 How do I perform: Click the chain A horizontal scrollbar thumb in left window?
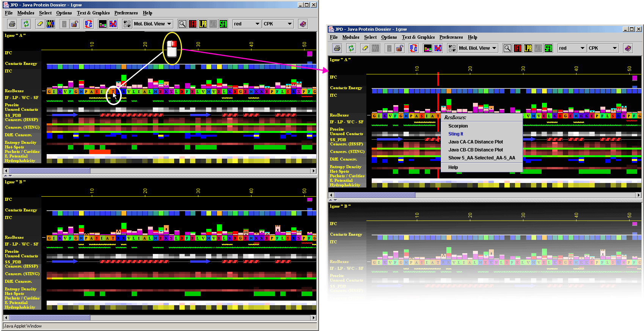click(50, 171)
